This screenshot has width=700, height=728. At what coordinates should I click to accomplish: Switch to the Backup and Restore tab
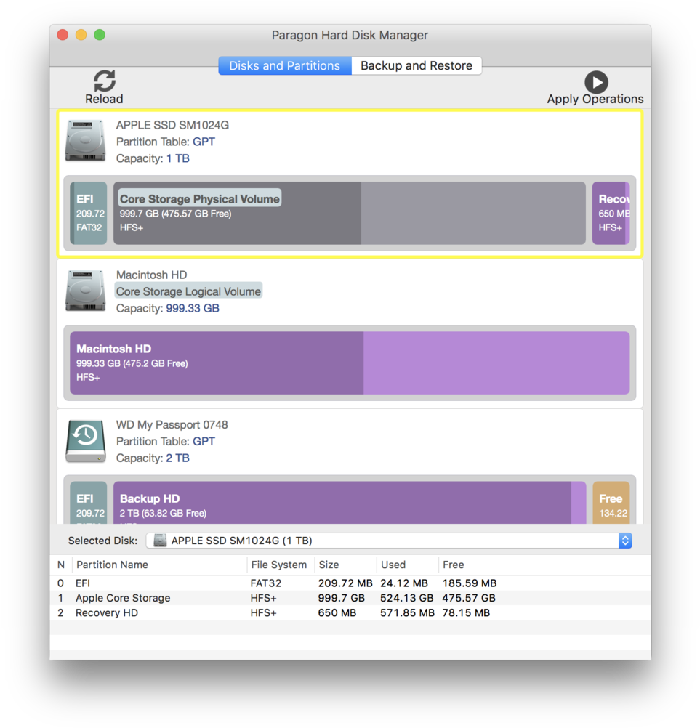(x=417, y=65)
